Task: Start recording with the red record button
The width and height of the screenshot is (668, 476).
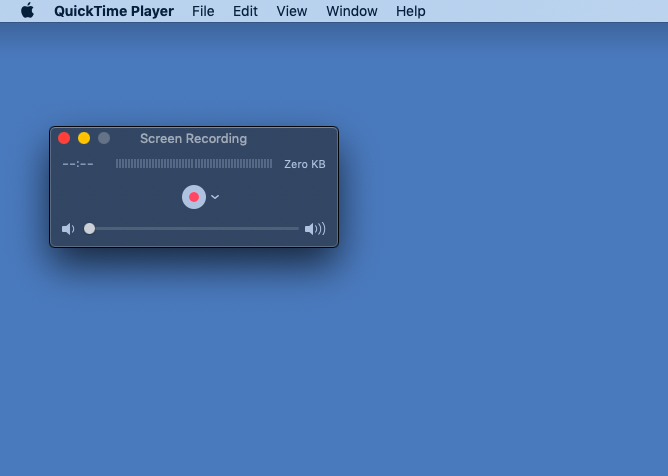Action: point(194,197)
